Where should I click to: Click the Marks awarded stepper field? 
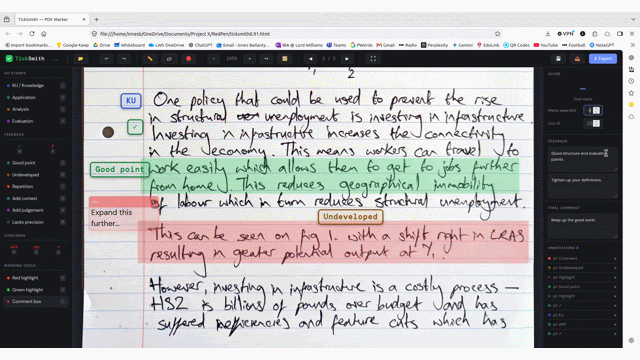click(x=592, y=110)
